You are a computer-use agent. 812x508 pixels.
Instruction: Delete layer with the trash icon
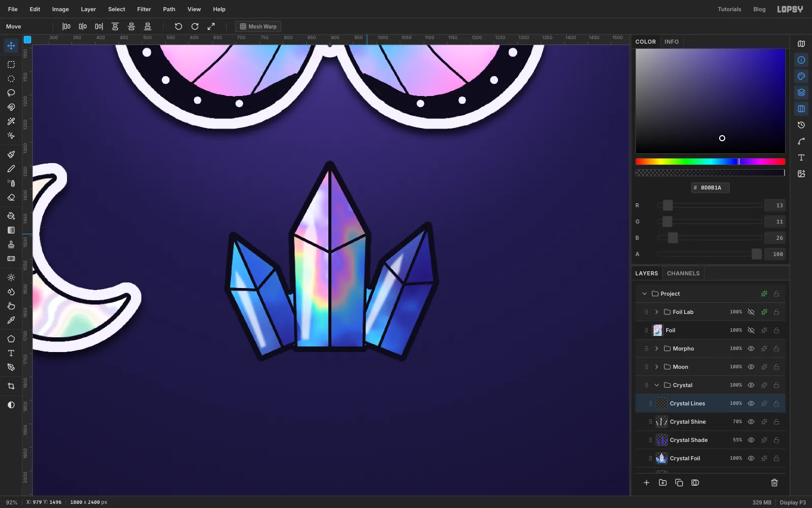point(774,483)
